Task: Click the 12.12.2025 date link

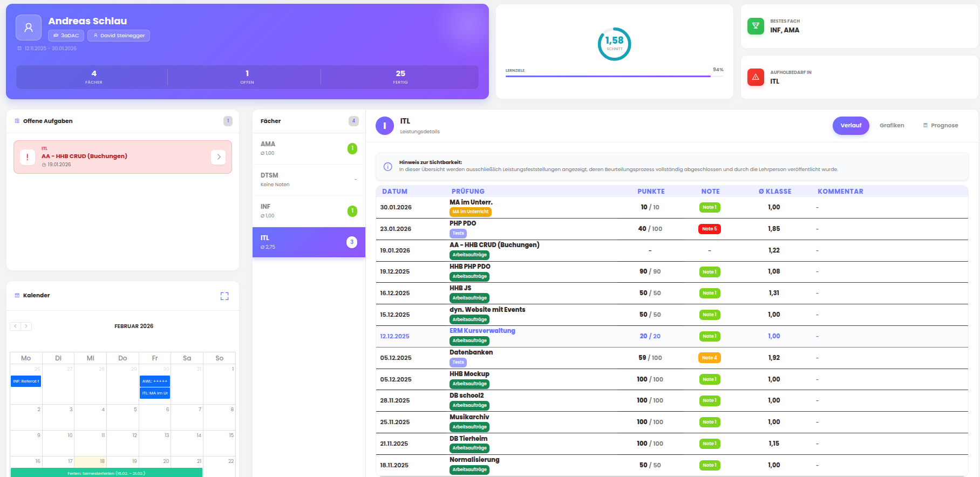Action: [394, 336]
